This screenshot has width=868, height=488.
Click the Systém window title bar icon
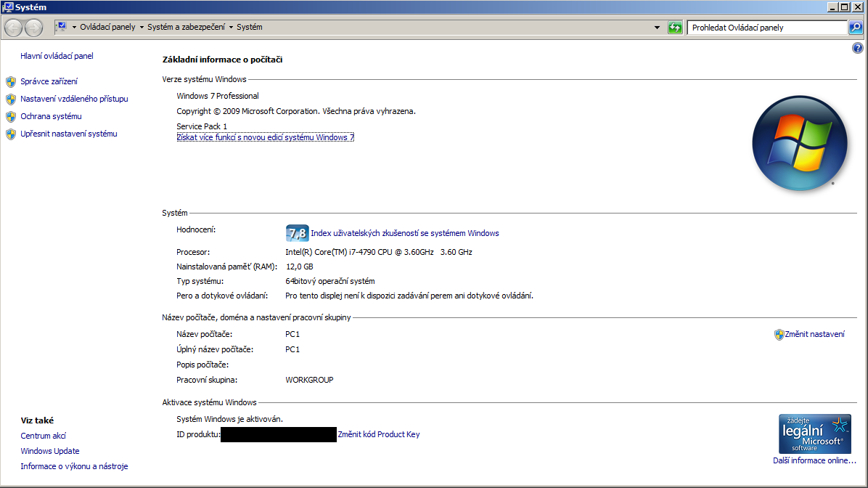point(8,7)
